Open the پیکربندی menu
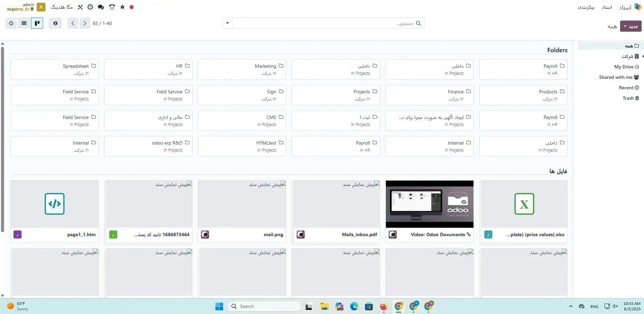 586,7
